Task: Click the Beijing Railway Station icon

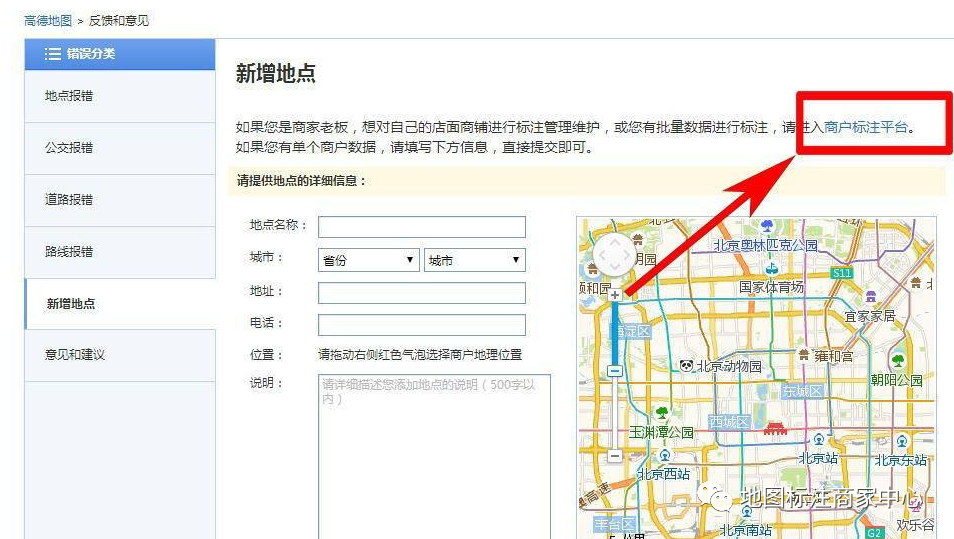Action: [x=818, y=440]
